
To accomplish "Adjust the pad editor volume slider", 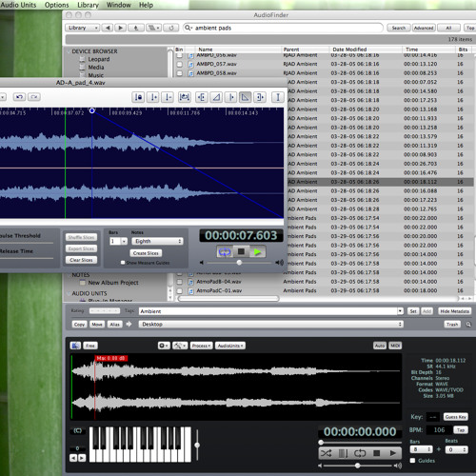I will coord(240,263).
